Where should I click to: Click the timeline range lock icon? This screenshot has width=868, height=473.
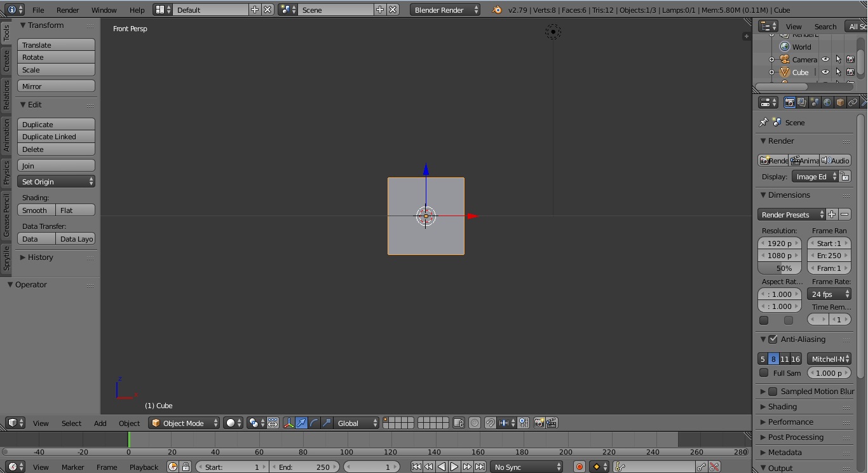coord(186,467)
